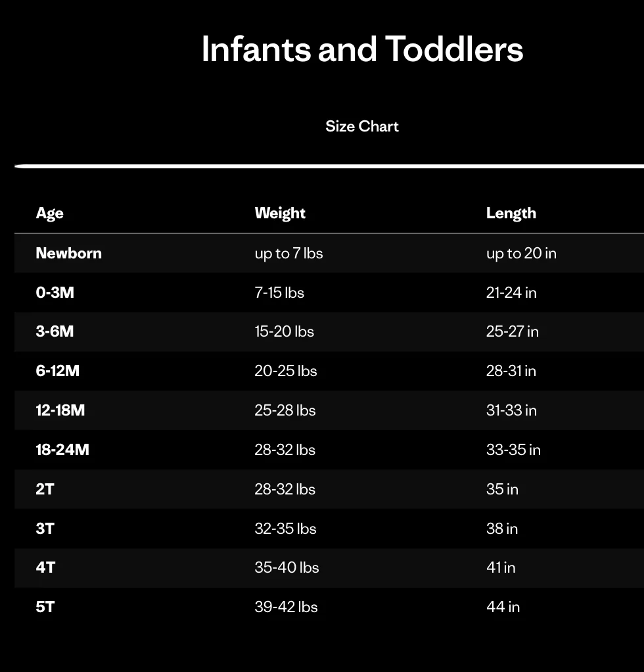Select the 6-12M age label

(58, 371)
